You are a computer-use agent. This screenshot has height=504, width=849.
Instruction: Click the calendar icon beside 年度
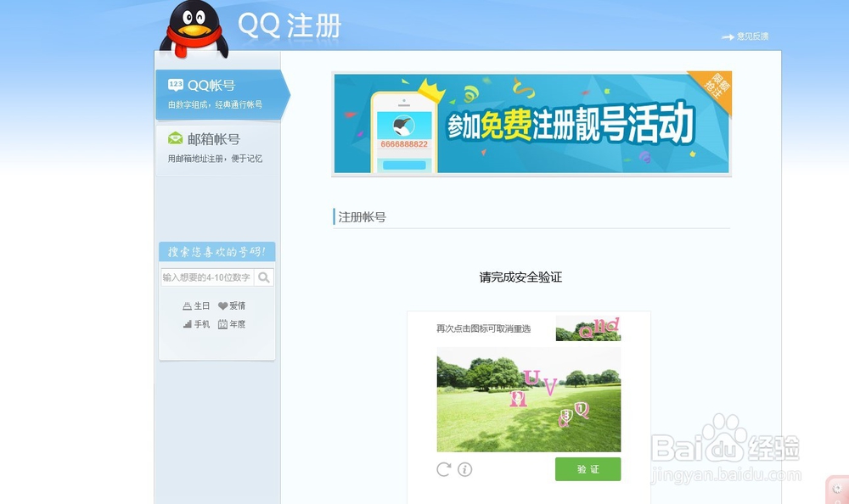[x=222, y=324]
